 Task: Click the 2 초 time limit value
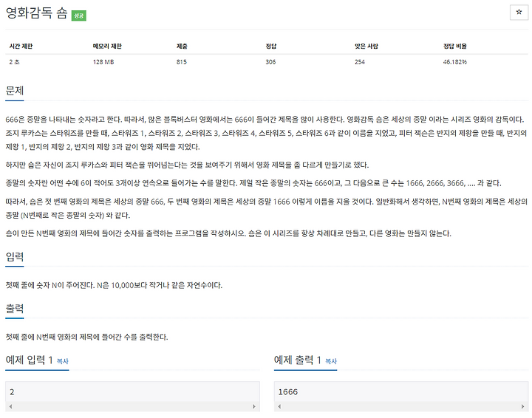click(x=14, y=62)
